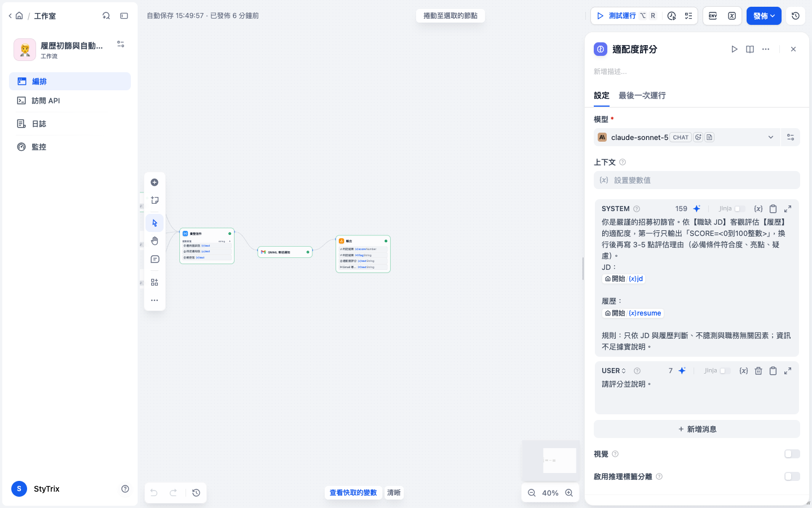Toggle Jinja for the SYSTEM prompt
812x508 pixels.
739,209
